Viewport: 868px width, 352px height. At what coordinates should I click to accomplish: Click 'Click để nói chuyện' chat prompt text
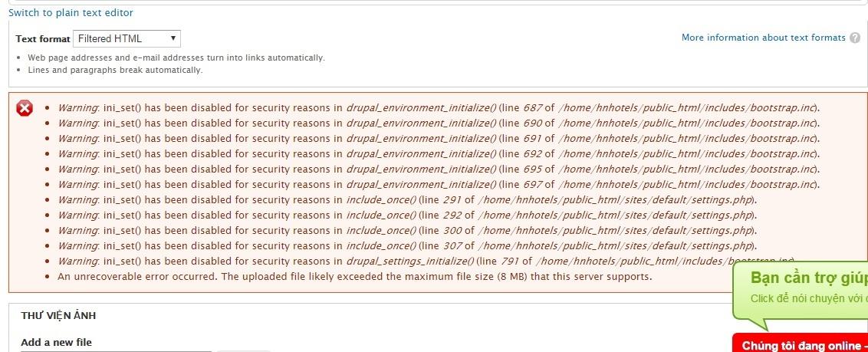809,298
